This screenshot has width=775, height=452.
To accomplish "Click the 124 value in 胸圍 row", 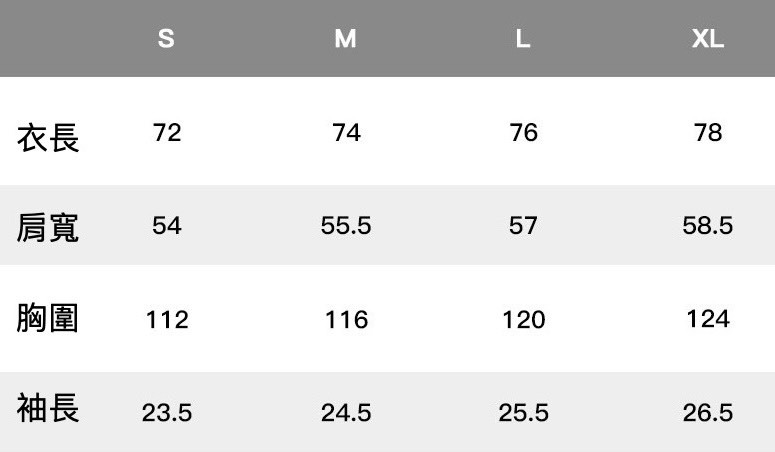I will tap(708, 319).
